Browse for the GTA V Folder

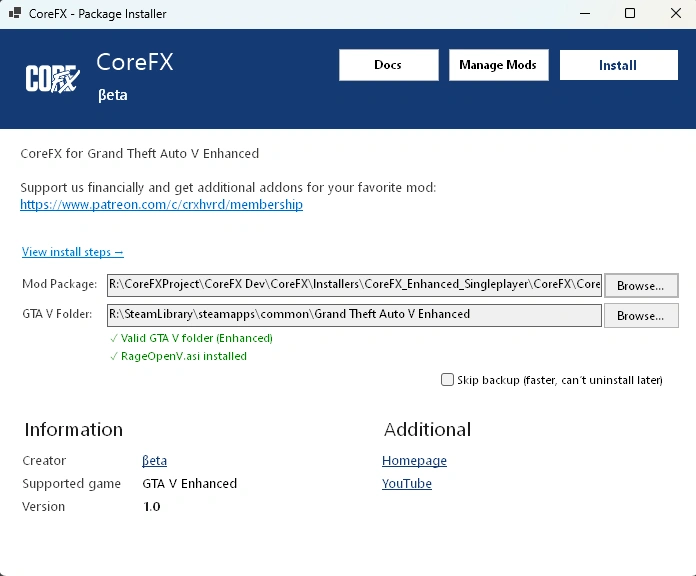(641, 316)
